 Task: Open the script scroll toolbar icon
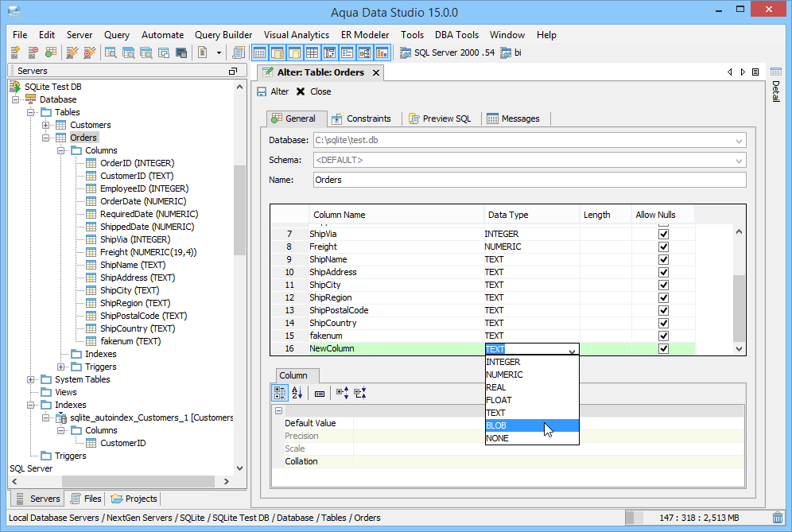[239, 52]
